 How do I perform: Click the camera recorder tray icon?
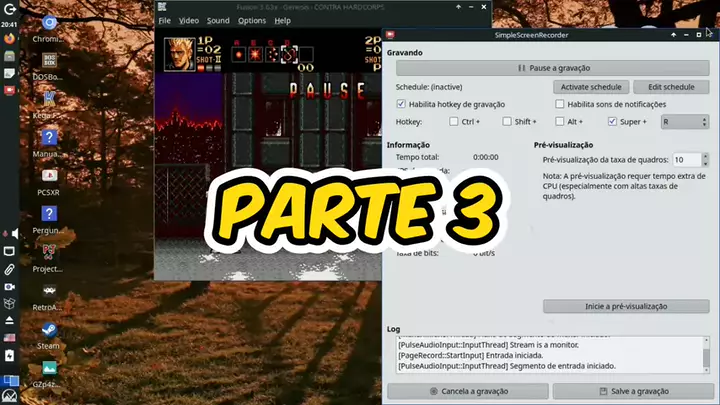tap(9, 287)
